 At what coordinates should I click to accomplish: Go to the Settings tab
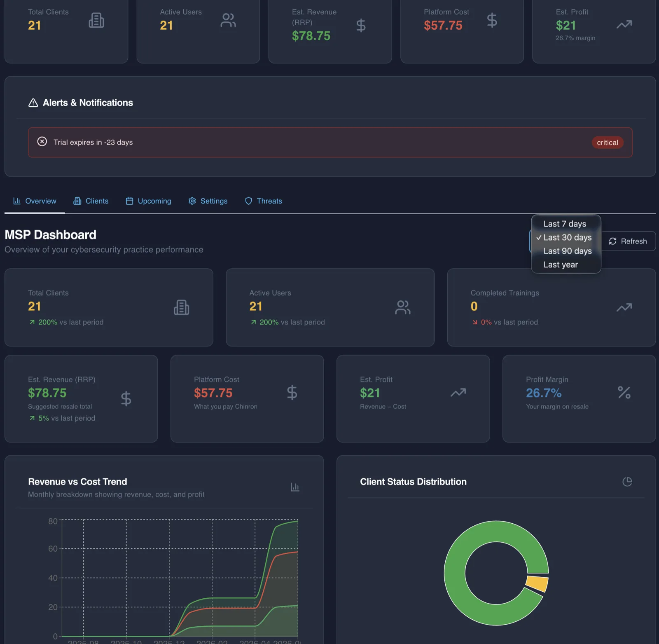pos(208,201)
